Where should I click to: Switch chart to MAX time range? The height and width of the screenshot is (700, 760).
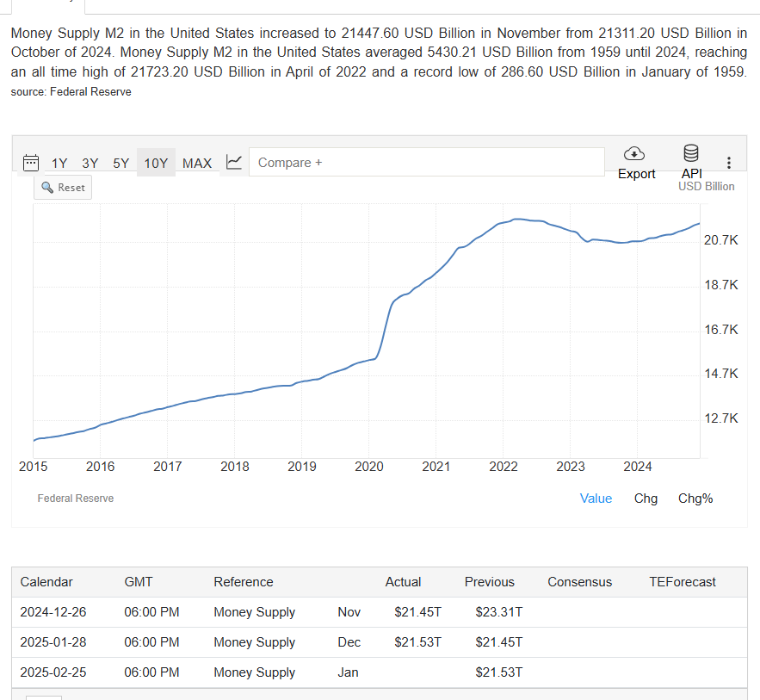pyautogui.click(x=197, y=163)
